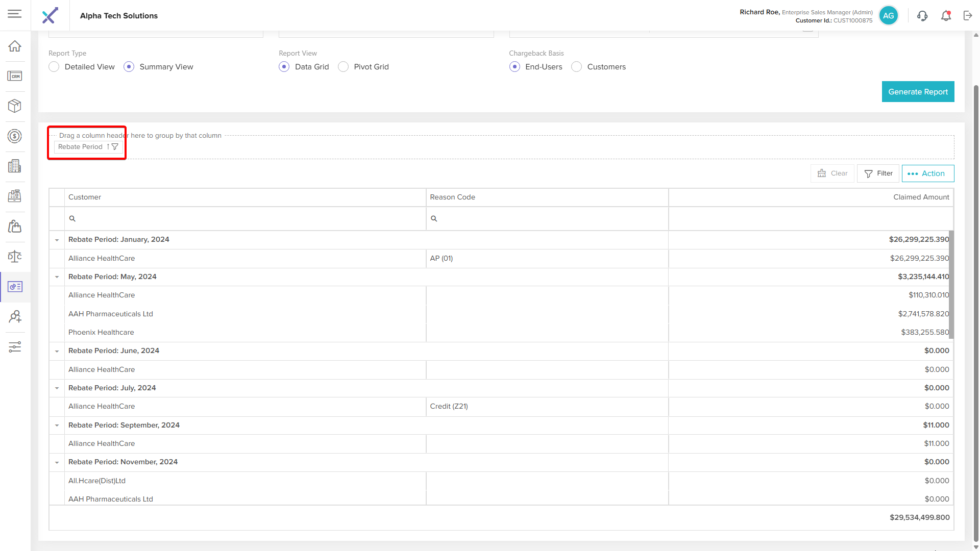Open the CRM module icon
Image resolution: width=980 pixels, height=551 pixels.
[15, 76]
